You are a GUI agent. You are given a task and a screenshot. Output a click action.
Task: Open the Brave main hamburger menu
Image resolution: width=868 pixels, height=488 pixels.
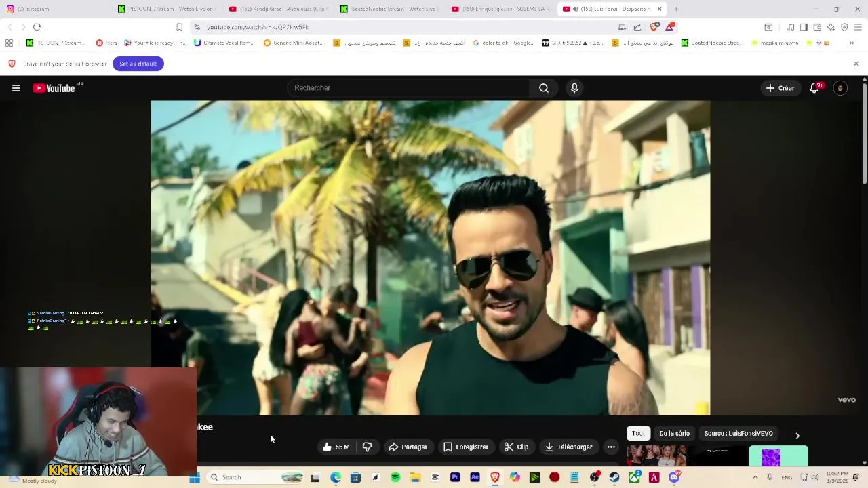point(858,27)
